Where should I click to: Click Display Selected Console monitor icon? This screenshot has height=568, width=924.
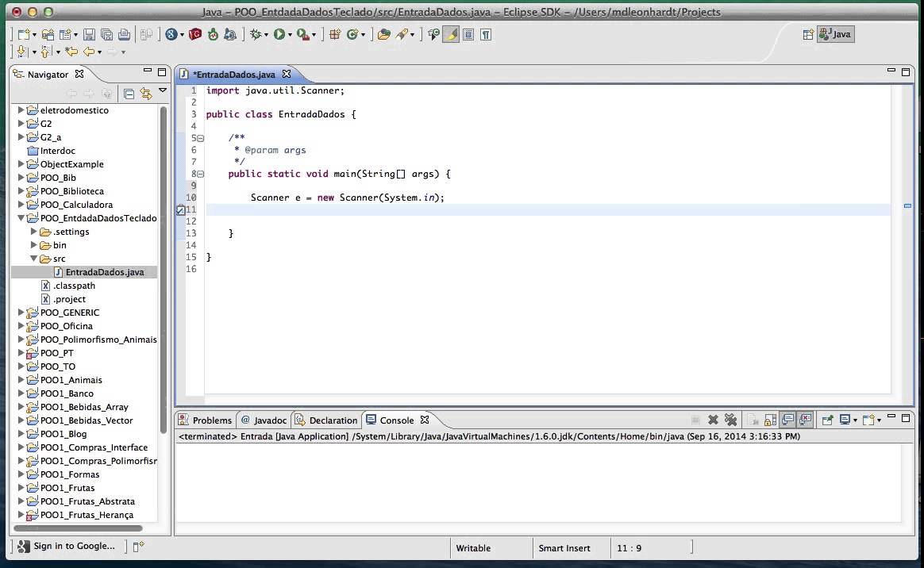pos(845,420)
